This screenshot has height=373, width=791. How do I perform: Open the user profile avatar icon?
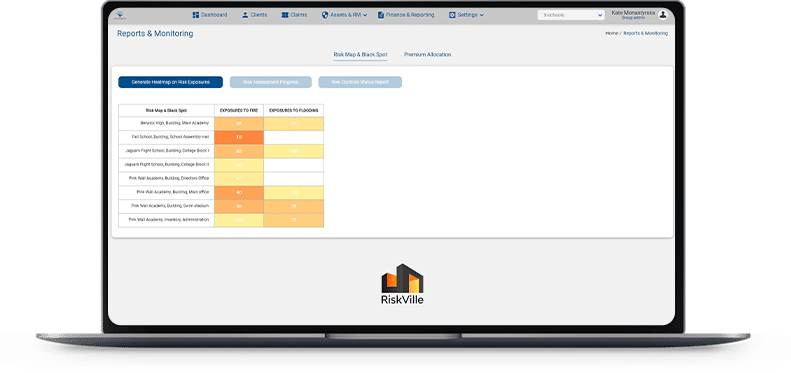coord(663,15)
